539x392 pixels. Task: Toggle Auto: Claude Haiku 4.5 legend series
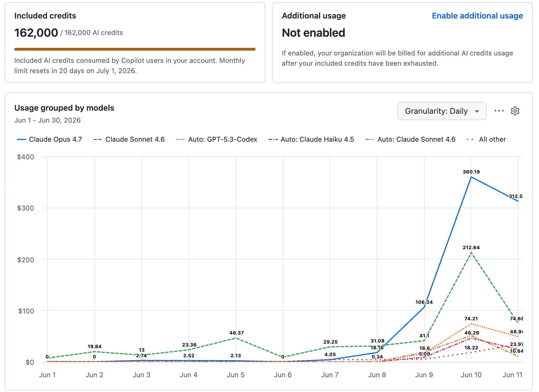pos(311,139)
